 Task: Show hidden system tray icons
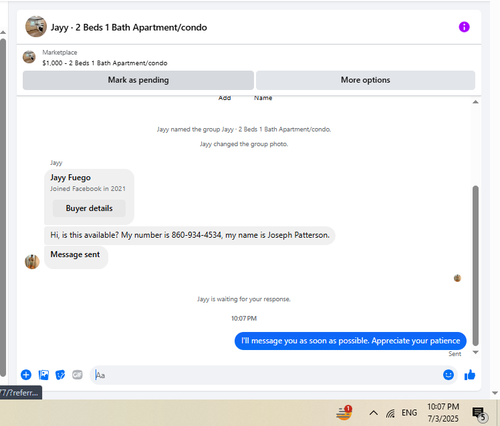(x=373, y=413)
